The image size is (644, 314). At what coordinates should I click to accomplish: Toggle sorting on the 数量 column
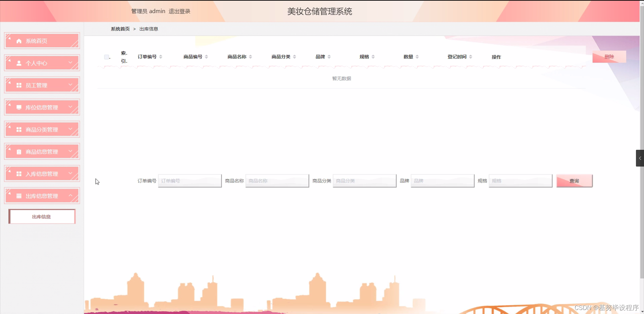tap(417, 57)
